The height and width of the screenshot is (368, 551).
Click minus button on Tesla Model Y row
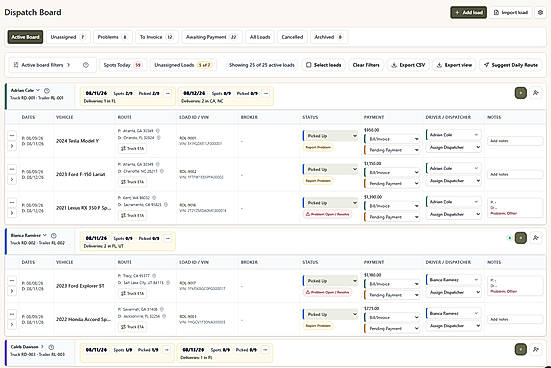(x=12, y=135)
